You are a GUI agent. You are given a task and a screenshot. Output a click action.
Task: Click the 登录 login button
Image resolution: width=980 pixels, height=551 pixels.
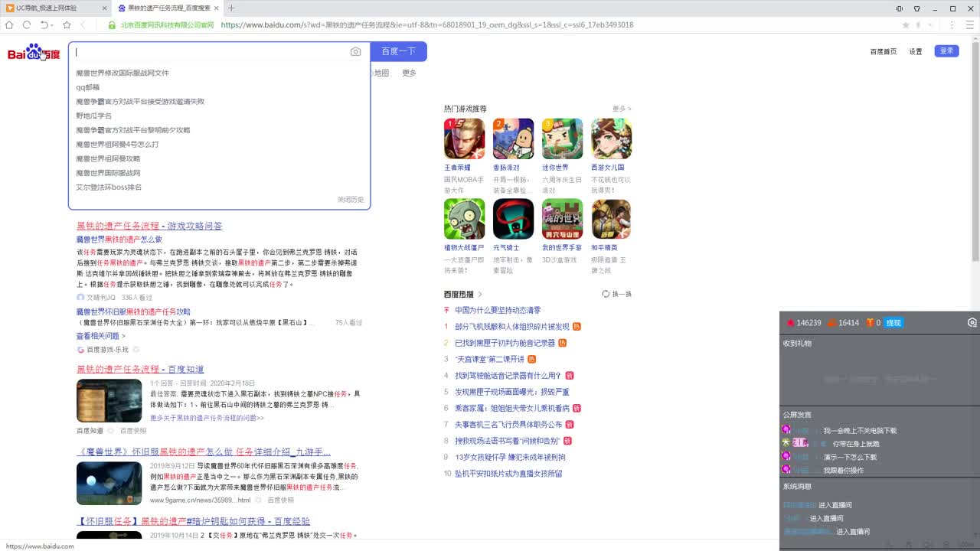pos(946,51)
